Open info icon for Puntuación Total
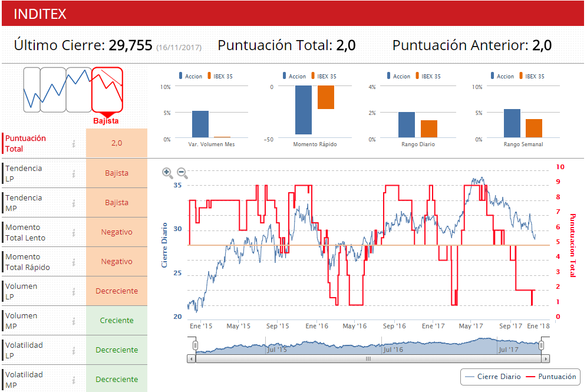The height and width of the screenshot is (392, 587). point(74,143)
